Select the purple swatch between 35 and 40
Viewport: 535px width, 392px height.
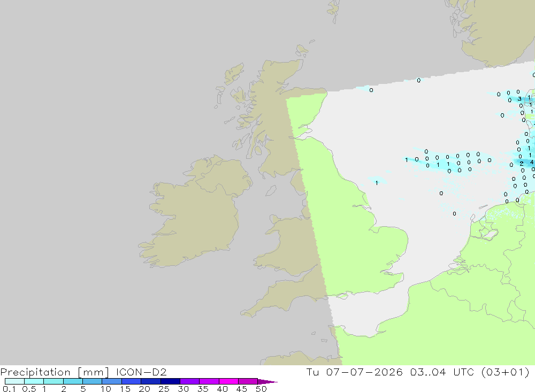pyautogui.click(x=209, y=381)
